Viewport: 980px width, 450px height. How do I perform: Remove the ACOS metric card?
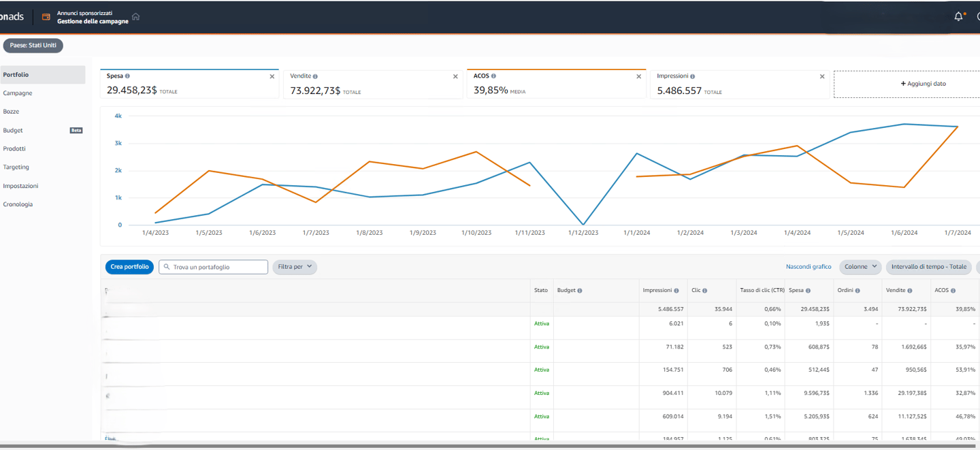(x=638, y=76)
